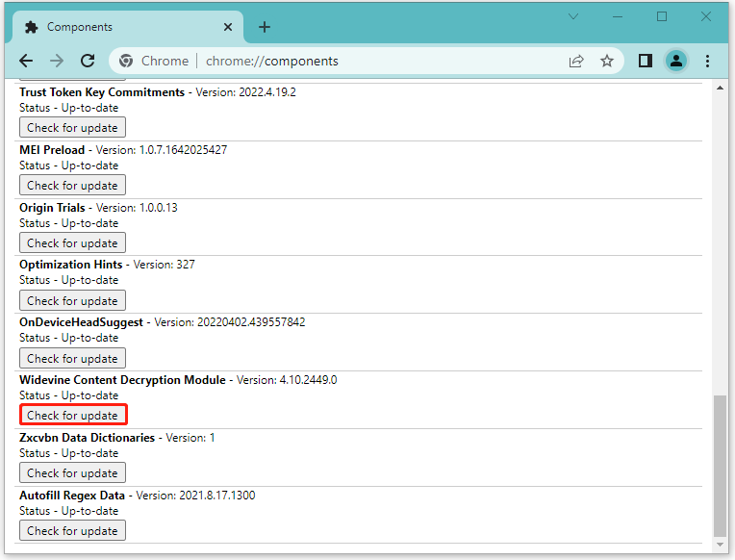Image resolution: width=735 pixels, height=560 pixels.
Task: Click the puzzle-piece favicon on Components tab
Action: [x=32, y=27]
